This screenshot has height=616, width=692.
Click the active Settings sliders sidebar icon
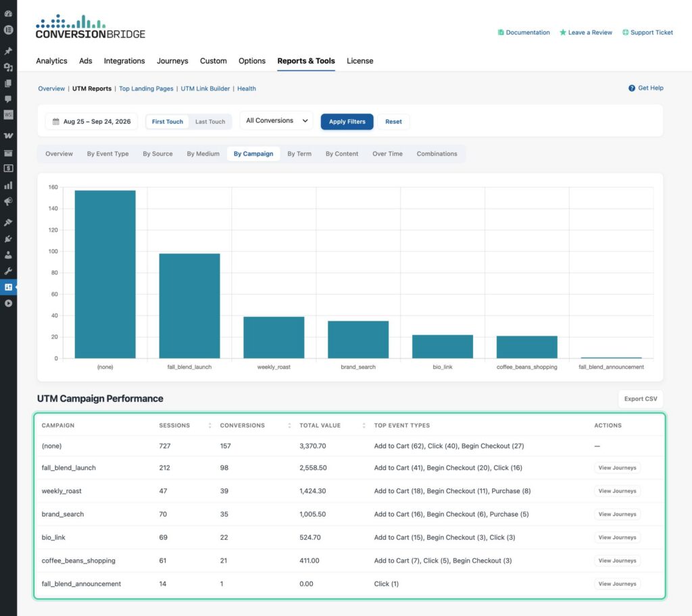(8, 287)
